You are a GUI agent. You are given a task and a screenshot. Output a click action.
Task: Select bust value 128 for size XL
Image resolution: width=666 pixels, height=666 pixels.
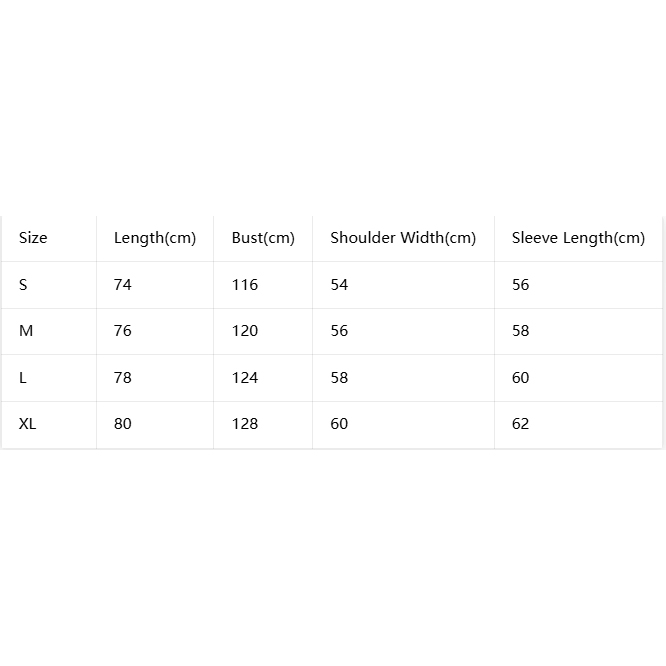[x=245, y=424]
